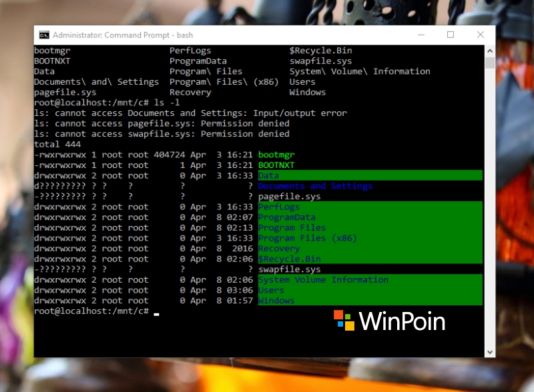Click the highlighted 'PerfLogs' directory entry
Screen dimensions: 534x392
coord(279,207)
